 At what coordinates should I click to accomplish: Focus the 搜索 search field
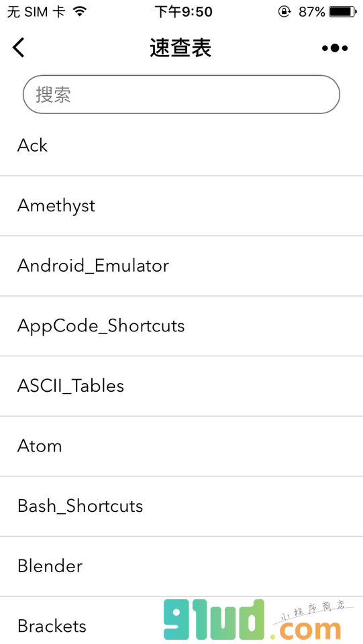click(x=181, y=95)
